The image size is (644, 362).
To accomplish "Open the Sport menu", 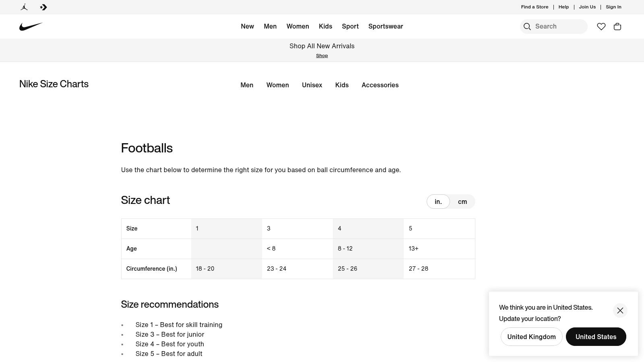I will pos(350,27).
